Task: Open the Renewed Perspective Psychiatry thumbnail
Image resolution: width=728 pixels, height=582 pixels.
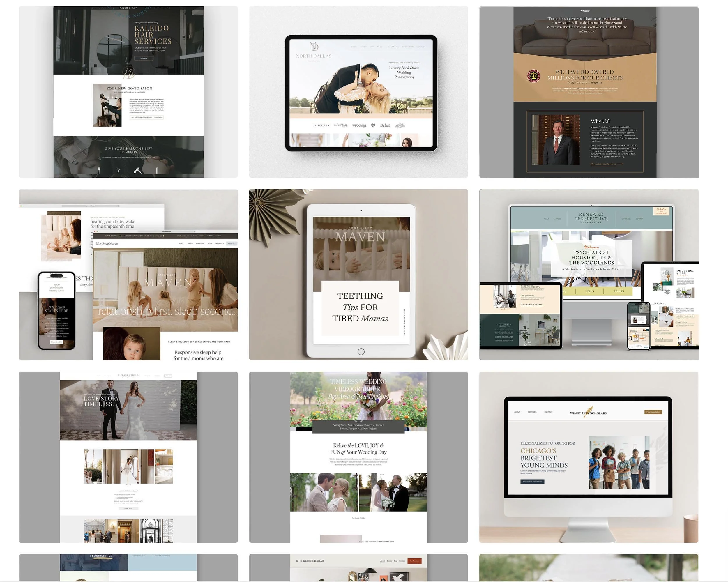Action: pos(589,275)
